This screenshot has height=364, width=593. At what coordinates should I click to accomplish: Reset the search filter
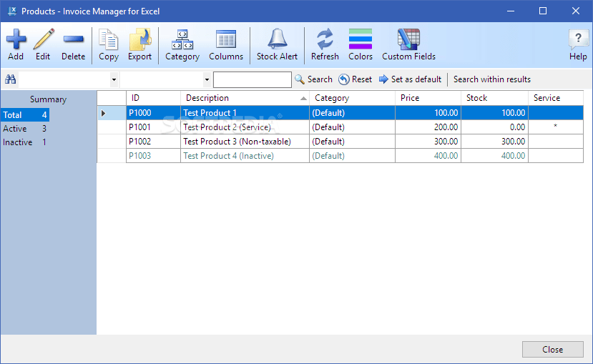tap(355, 79)
